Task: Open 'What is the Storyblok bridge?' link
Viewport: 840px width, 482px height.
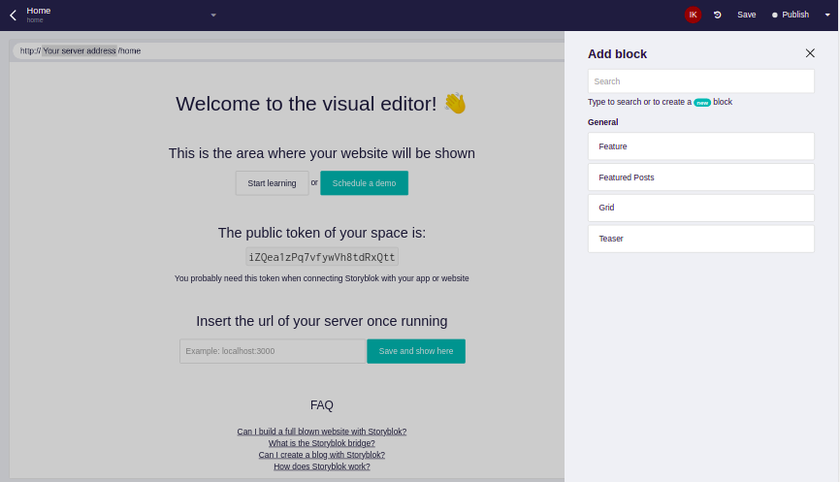Action: pos(322,443)
